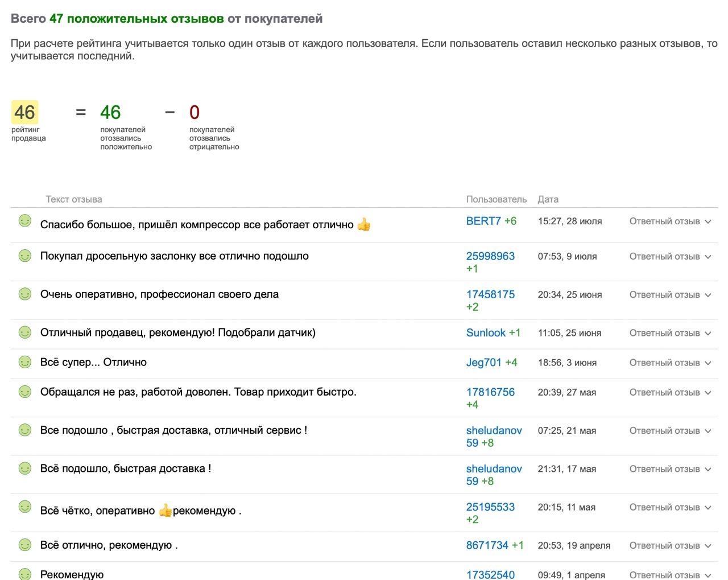Expand 'Ответный отзыв' for the 11:05, 25 июня review
The image size is (728, 580).
[670, 333]
